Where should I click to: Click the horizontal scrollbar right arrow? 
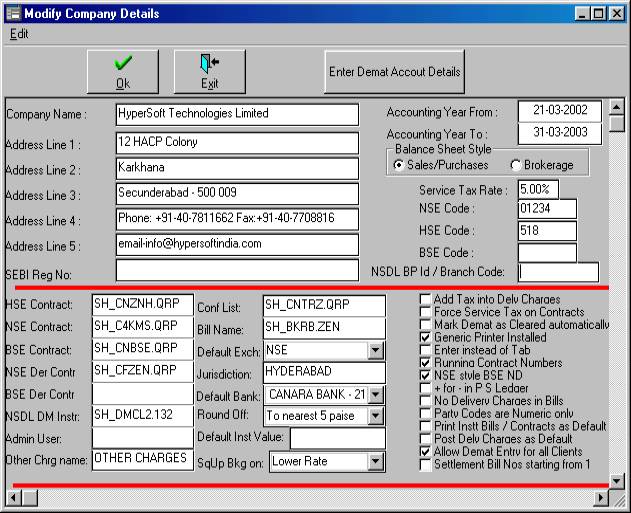click(599, 496)
